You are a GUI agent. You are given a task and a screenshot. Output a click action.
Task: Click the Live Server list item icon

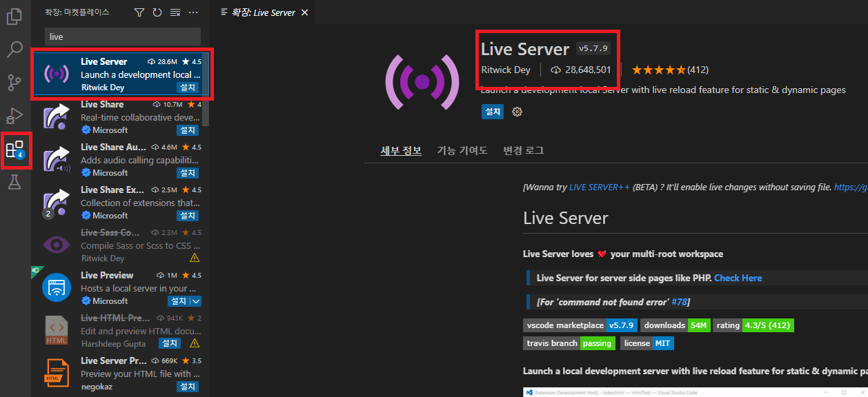57,74
